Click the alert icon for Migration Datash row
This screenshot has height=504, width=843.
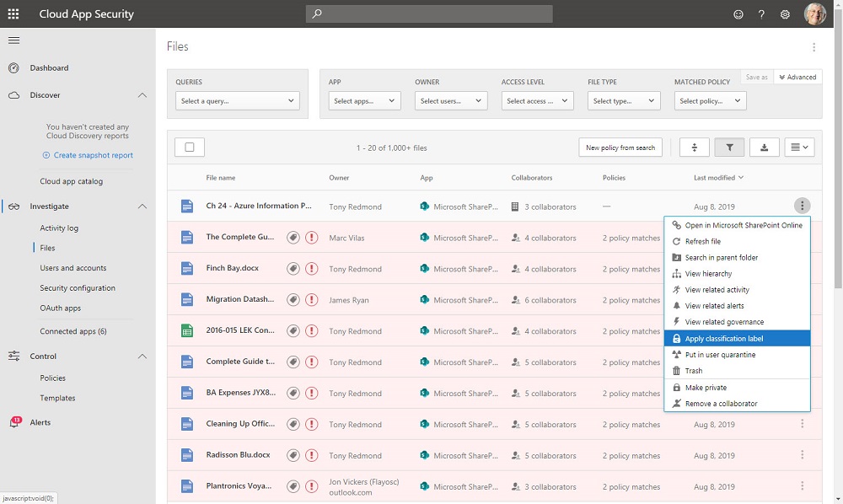(x=311, y=300)
